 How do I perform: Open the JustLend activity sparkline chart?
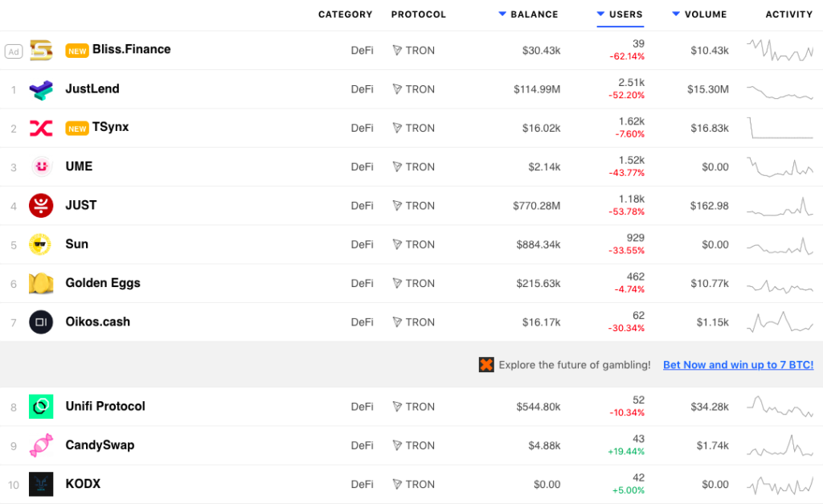[x=780, y=91]
